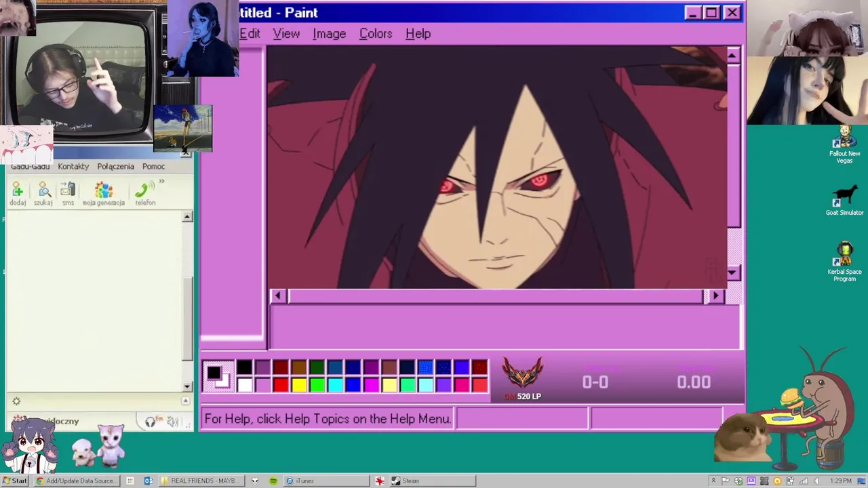Switch to 'REAL FRIENDS - MAYB...' taskbar item
Screen dimensions: 868x488
(200, 481)
